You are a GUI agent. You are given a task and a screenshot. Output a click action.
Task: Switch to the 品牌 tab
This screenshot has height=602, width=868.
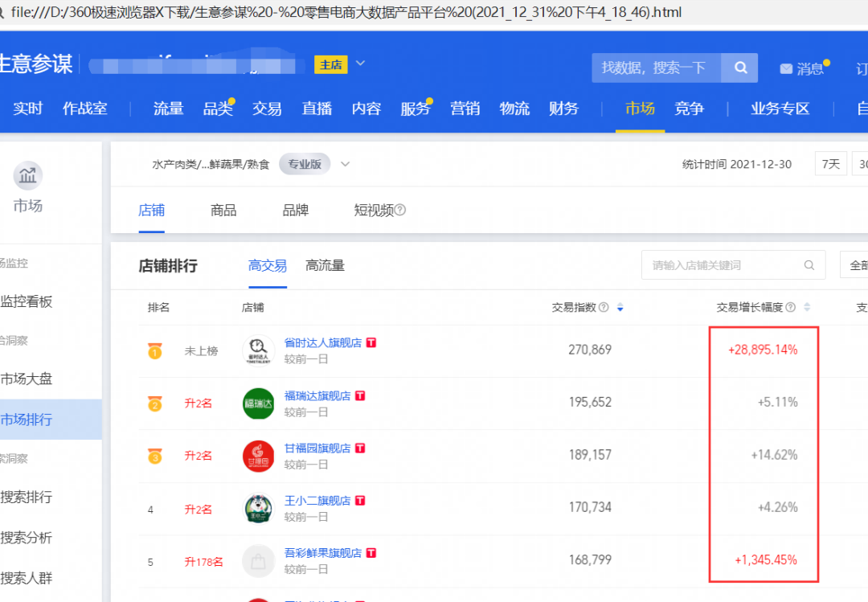[295, 211]
